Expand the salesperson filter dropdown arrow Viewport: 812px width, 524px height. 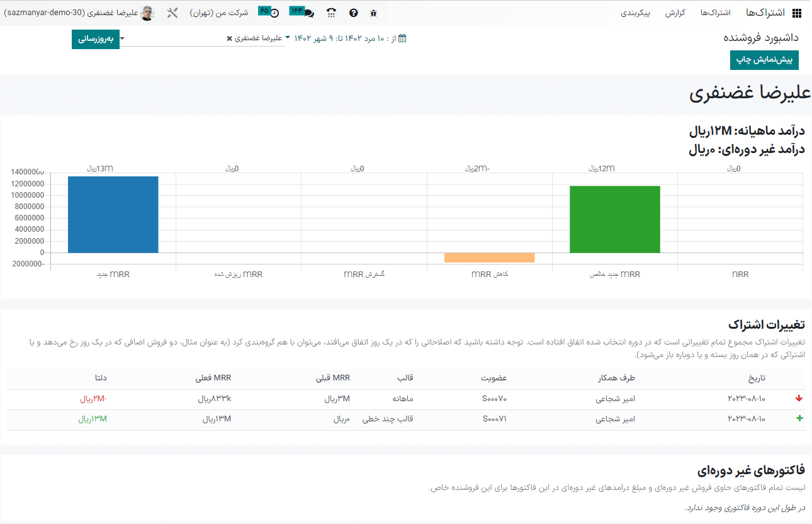coord(123,38)
